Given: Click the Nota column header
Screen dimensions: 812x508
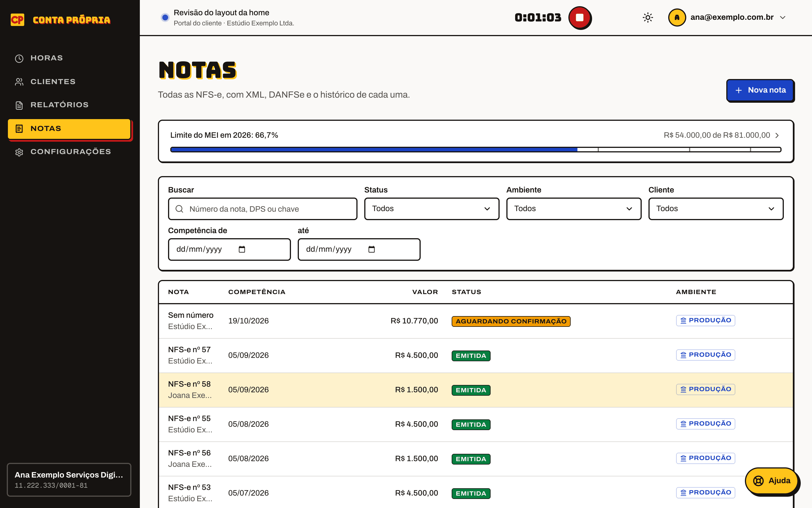Looking at the screenshot, I should coord(178,292).
